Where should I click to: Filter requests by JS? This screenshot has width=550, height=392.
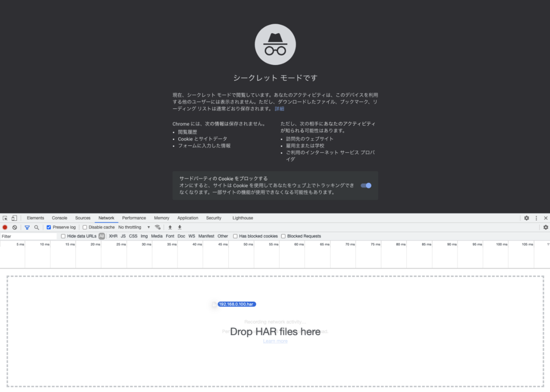pyautogui.click(x=123, y=236)
